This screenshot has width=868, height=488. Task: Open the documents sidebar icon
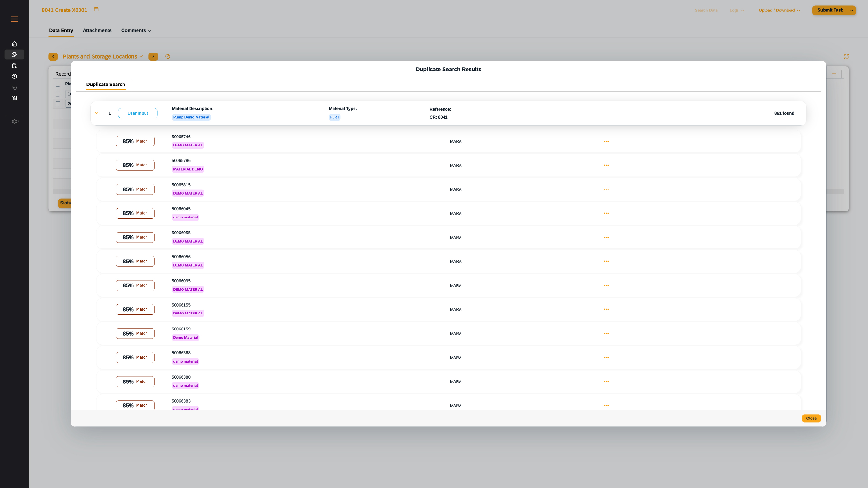pos(14,98)
